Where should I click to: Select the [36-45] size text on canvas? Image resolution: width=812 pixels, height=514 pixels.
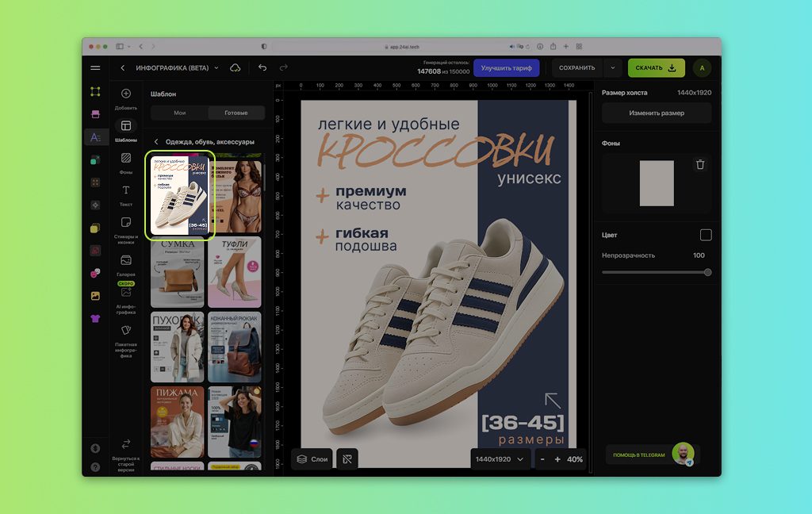click(523, 422)
